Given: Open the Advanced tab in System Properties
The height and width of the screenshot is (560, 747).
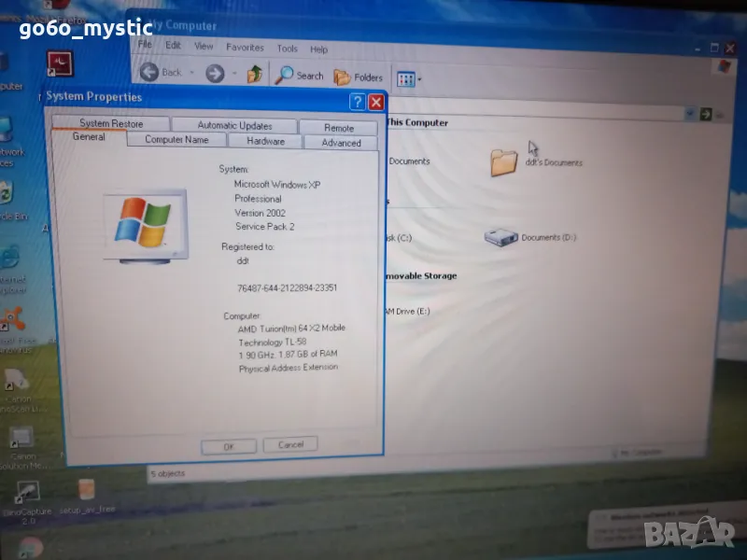Looking at the screenshot, I should click(x=341, y=143).
